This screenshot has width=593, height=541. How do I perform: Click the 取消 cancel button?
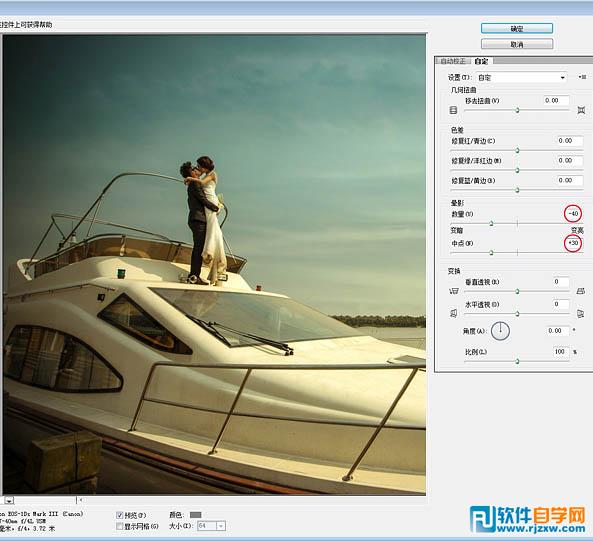coord(517,44)
